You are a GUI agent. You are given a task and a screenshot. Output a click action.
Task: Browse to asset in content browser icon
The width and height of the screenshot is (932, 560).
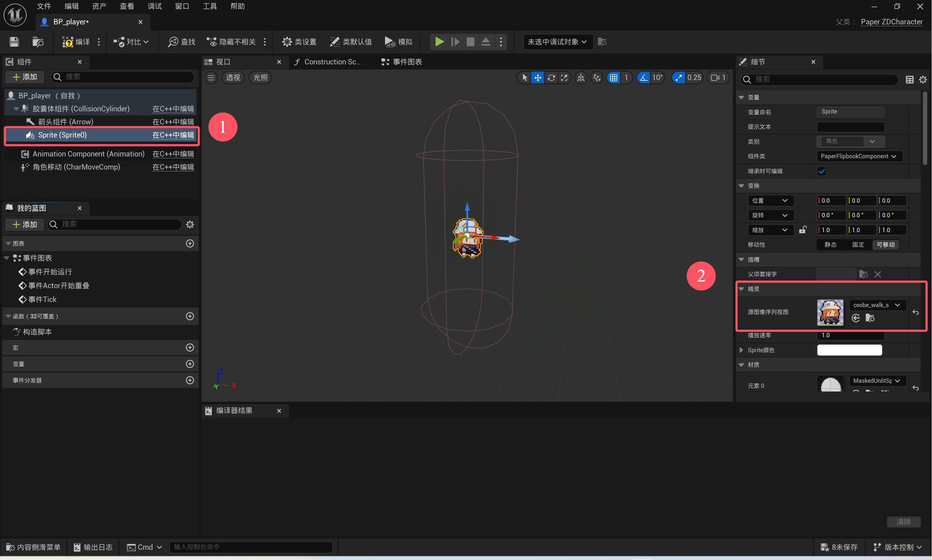click(38, 42)
